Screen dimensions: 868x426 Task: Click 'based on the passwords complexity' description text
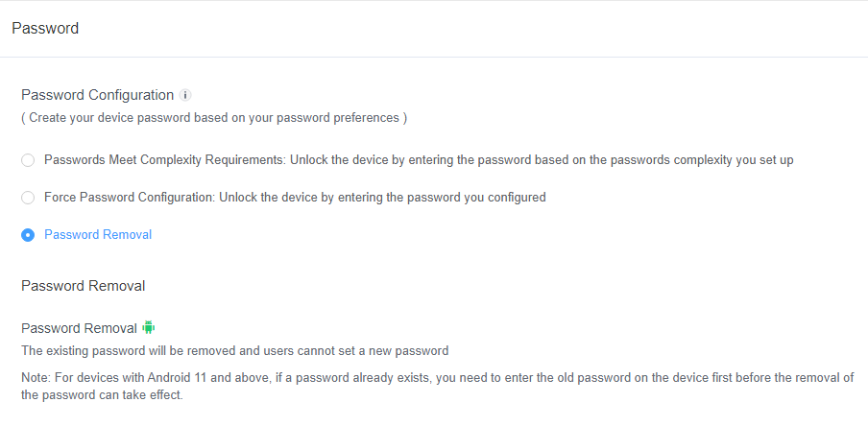pos(672,160)
